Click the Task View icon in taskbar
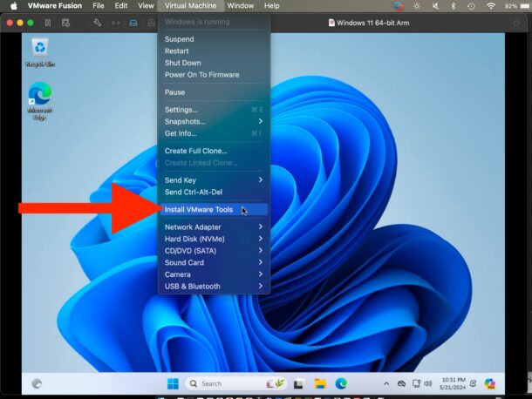Viewport: 532px width, 399px height. tap(298, 383)
